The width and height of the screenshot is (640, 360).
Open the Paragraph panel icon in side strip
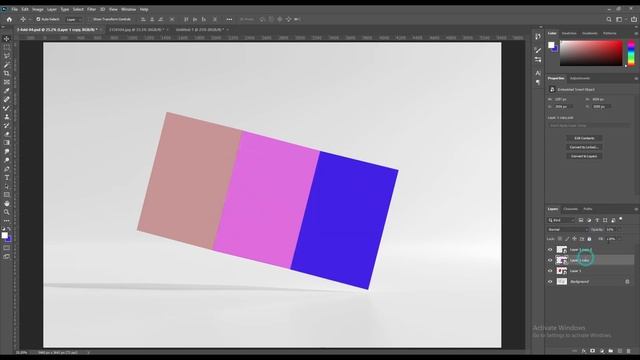(538, 82)
